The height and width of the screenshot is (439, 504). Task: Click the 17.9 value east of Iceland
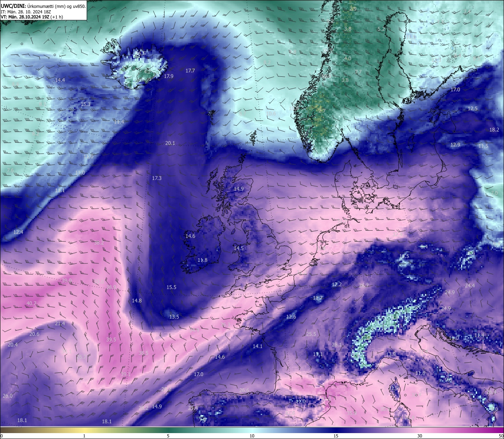tap(169, 76)
